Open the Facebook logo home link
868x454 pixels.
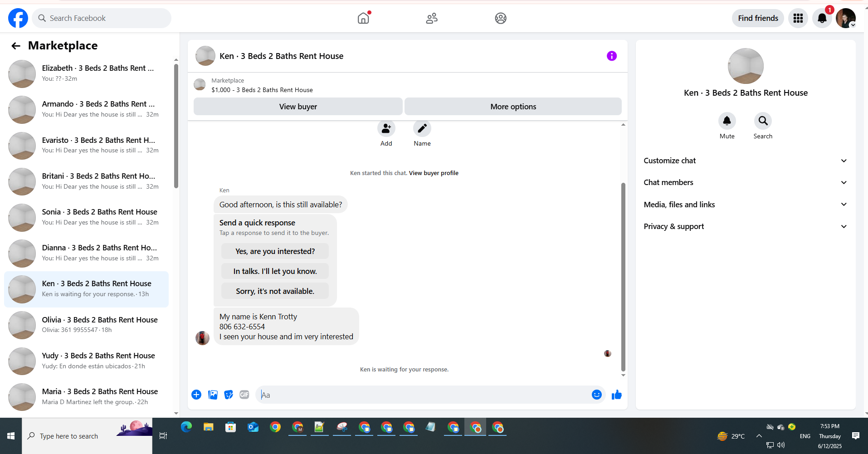click(18, 18)
